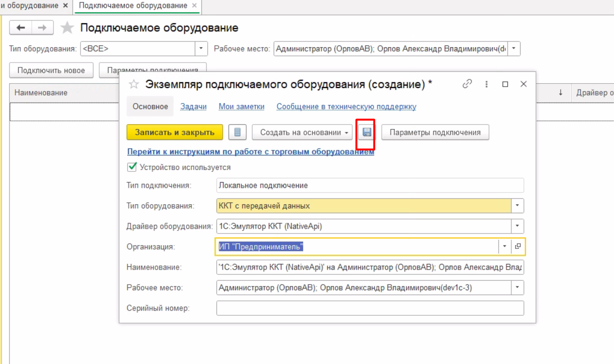Click the forward arrow navigation button
This screenshot has height=364, width=614.
pyautogui.click(x=42, y=28)
